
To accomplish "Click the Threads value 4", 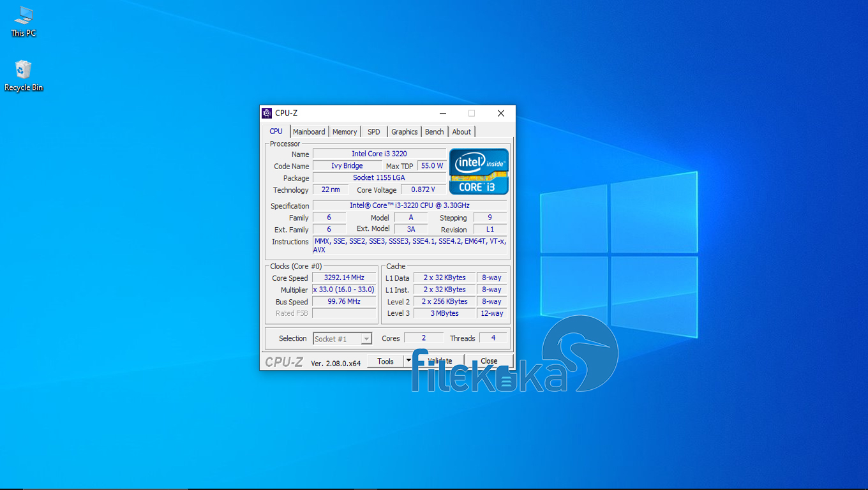I will pyautogui.click(x=493, y=338).
